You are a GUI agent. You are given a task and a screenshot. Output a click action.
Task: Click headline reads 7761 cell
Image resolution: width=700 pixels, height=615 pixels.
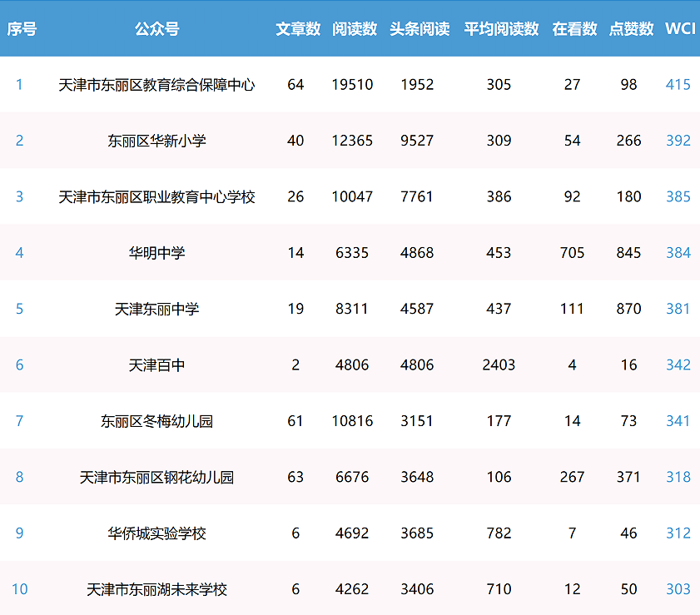click(x=417, y=196)
